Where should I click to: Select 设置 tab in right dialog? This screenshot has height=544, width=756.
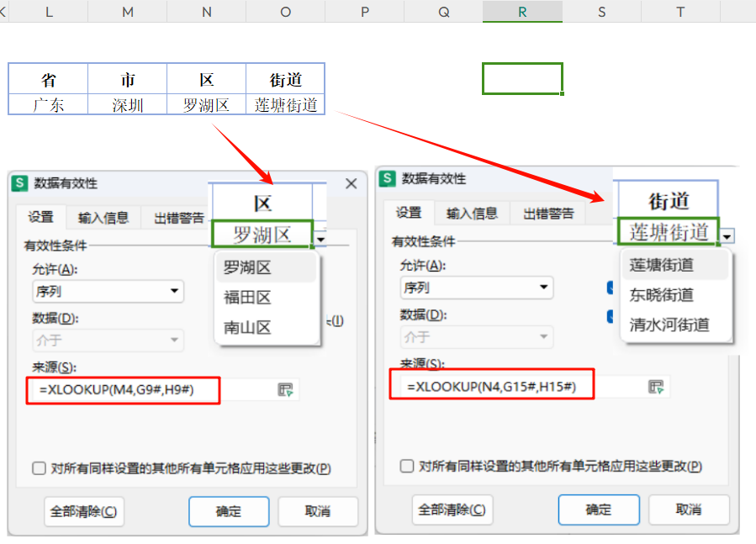pos(409,213)
